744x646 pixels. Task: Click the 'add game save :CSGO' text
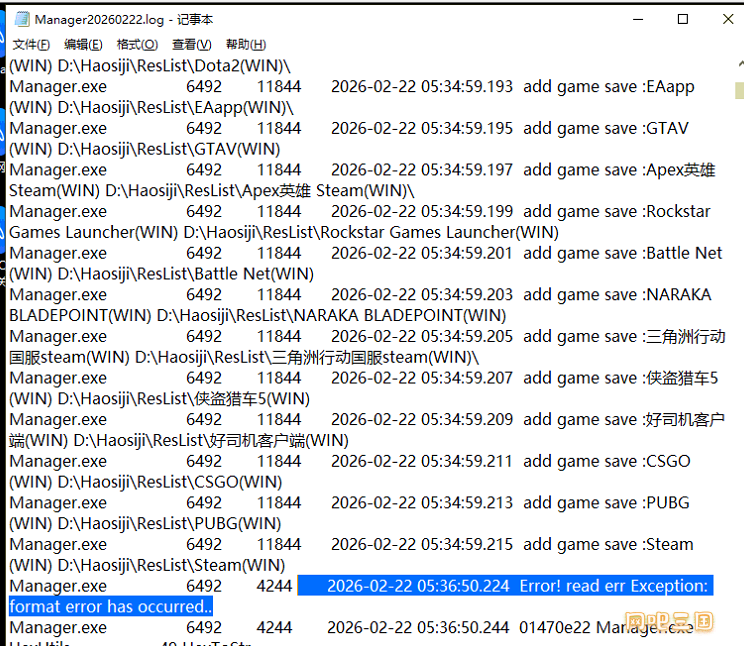[606, 461]
